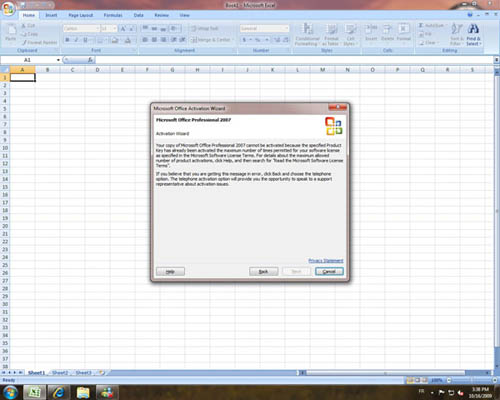Click the Bottom Align icon
Image resolution: width=500 pixels, height=400 pixels.
click(163, 28)
